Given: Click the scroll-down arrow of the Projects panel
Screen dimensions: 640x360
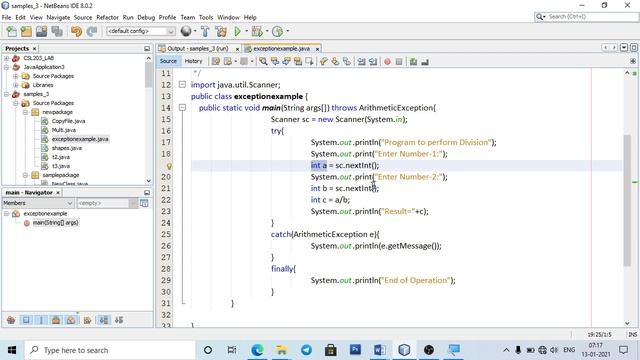Looking at the screenshot, I should pos(149,180).
